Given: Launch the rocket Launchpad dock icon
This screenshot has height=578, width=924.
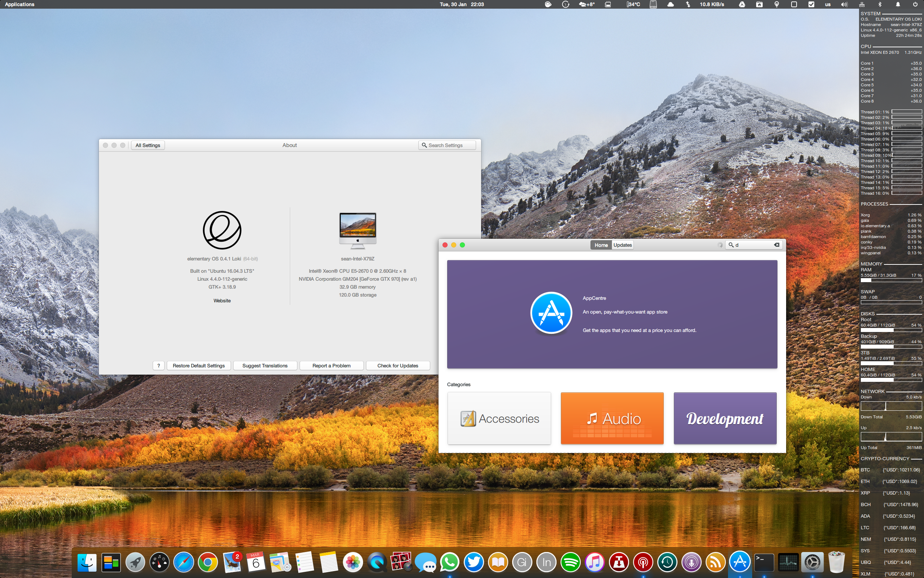Looking at the screenshot, I should coord(135,562).
